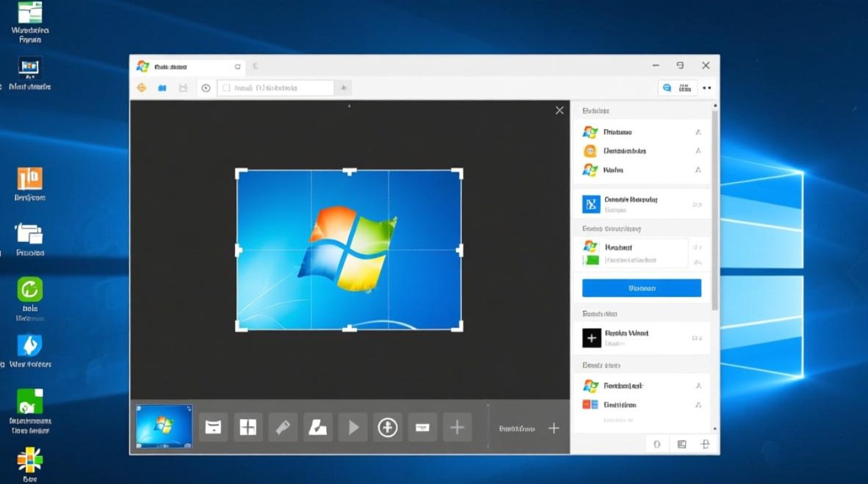Click the grid layout icon in bottom toolbar

(x=248, y=427)
